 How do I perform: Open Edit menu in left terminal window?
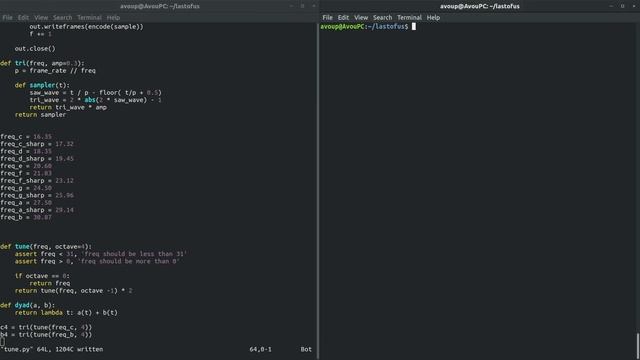[x=23, y=18]
